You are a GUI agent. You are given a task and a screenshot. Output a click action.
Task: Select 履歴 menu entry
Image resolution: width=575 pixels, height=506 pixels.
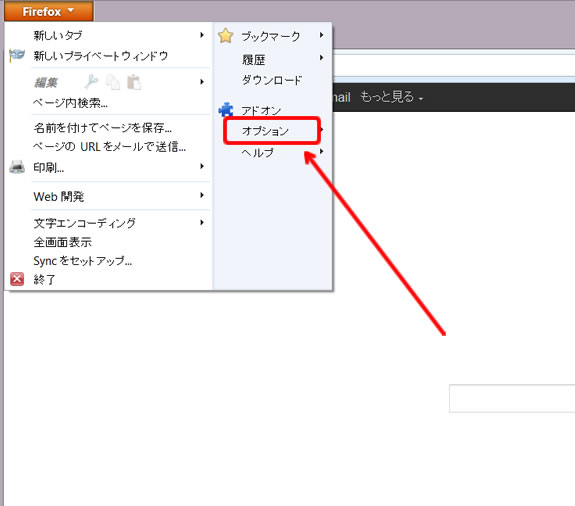pos(254,59)
